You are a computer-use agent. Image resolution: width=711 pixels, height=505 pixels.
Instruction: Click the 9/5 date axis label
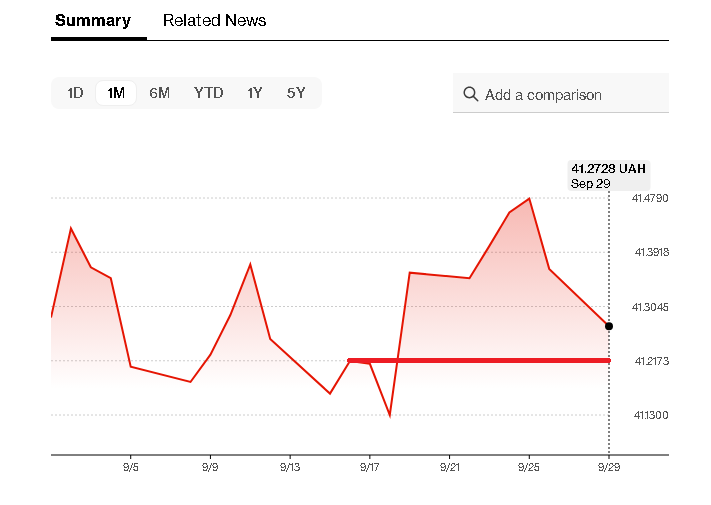coord(131,467)
